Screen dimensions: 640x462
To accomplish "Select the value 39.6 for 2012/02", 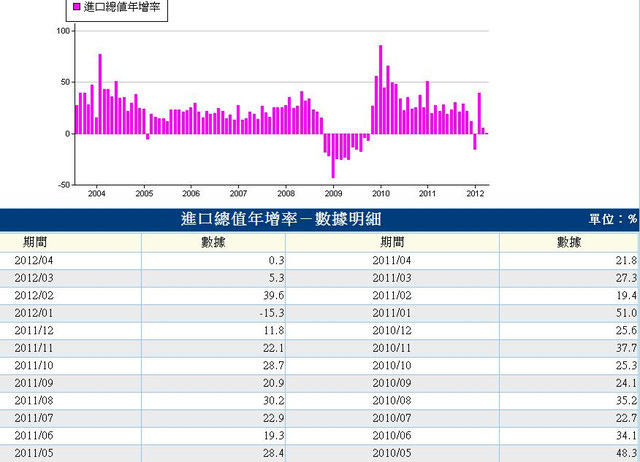I will pyautogui.click(x=213, y=295).
